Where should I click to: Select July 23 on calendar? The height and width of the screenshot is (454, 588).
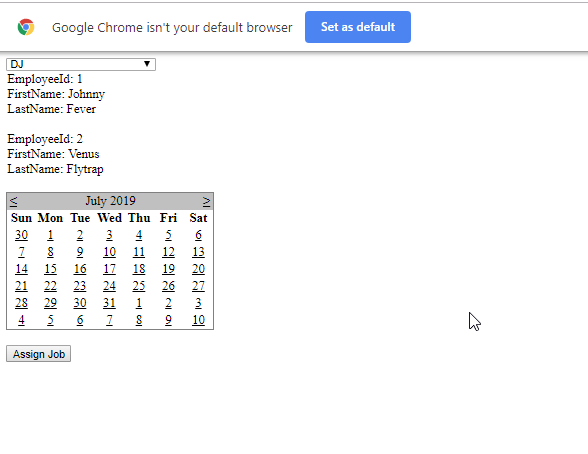(80, 286)
